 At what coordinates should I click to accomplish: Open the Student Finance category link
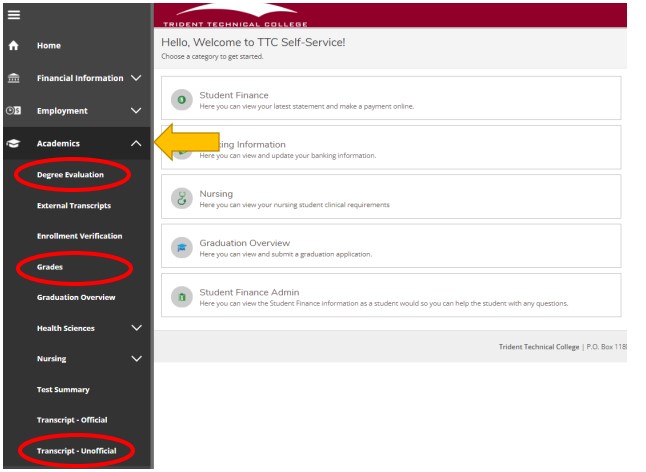233,95
